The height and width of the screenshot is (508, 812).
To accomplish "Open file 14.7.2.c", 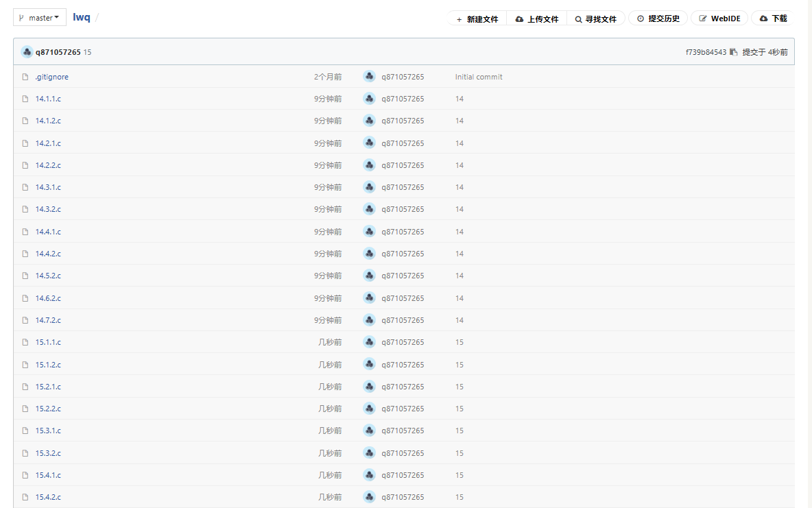I will pyautogui.click(x=48, y=320).
